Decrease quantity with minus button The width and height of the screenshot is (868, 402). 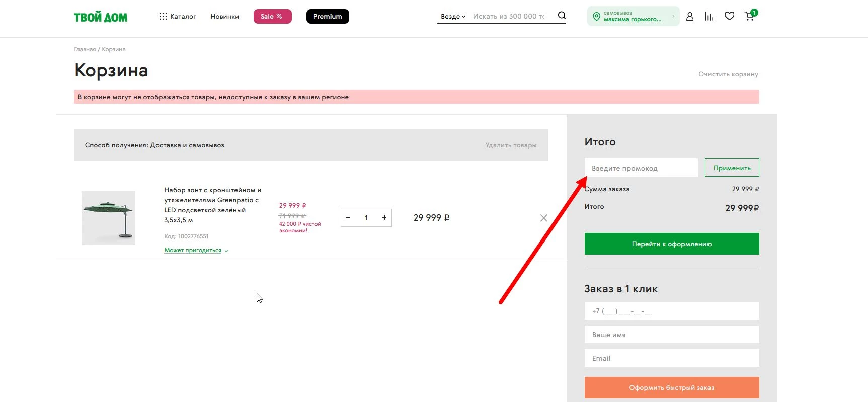click(x=348, y=218)
